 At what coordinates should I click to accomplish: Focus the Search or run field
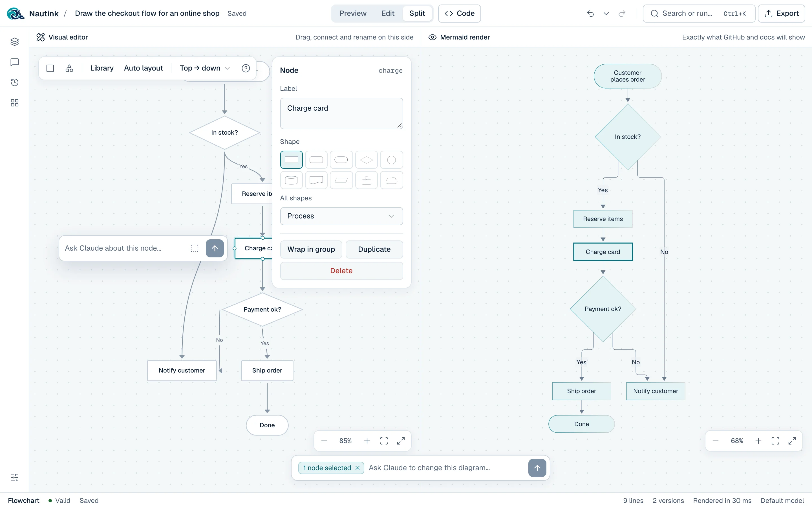click(699, 14)
